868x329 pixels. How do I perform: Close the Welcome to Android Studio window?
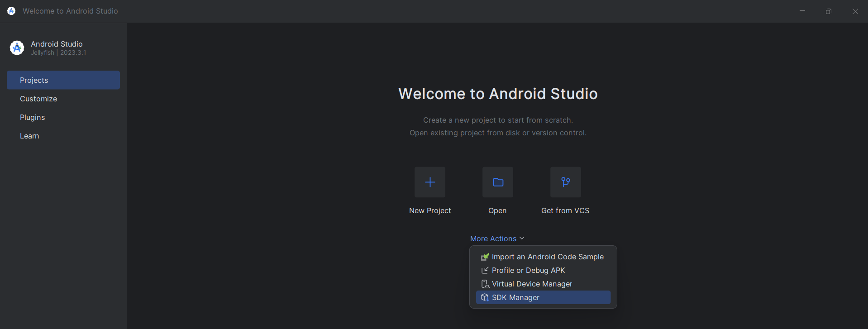[855, 11]
